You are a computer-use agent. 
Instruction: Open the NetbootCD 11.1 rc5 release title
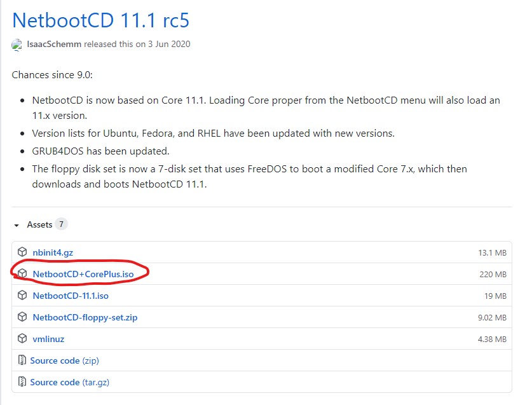(100, 20)
